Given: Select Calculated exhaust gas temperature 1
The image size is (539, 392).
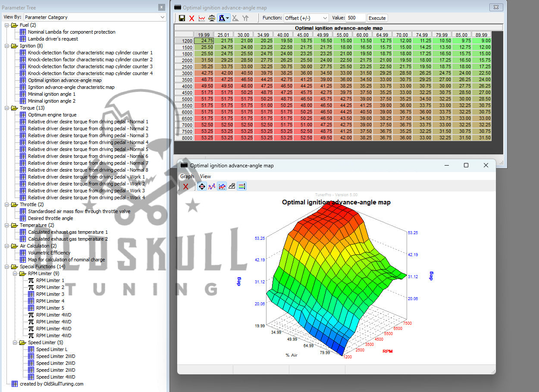Looking at the screenshot, I should [68, 232].
